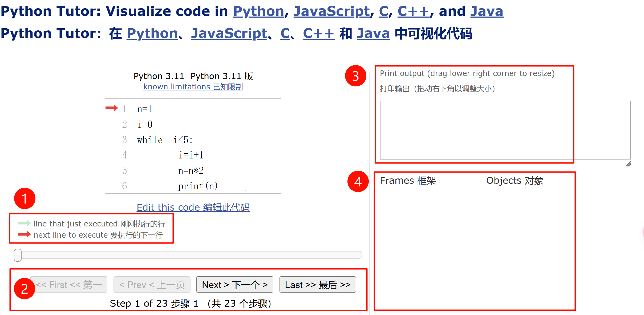Click the red circle numbered 3

pos(355,76)
